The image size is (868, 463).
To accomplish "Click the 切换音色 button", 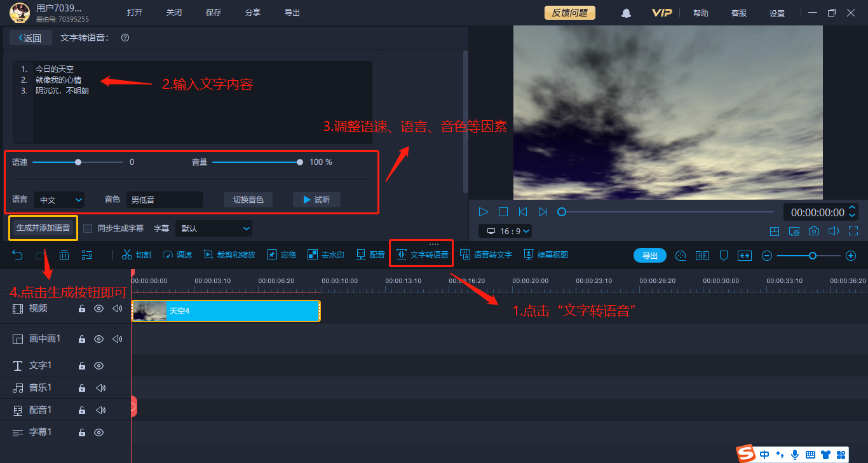I will pyautogui.click(x=248, y=200).
